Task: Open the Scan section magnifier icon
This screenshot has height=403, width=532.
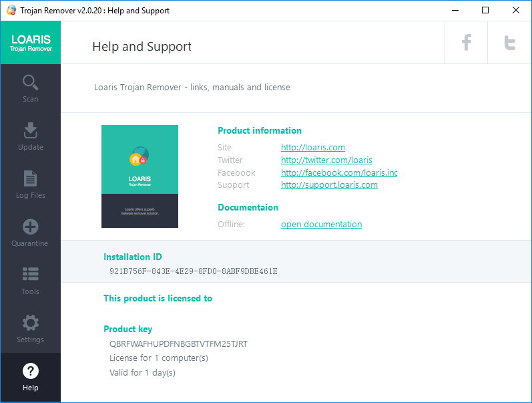Action: (x=30, y=83)
